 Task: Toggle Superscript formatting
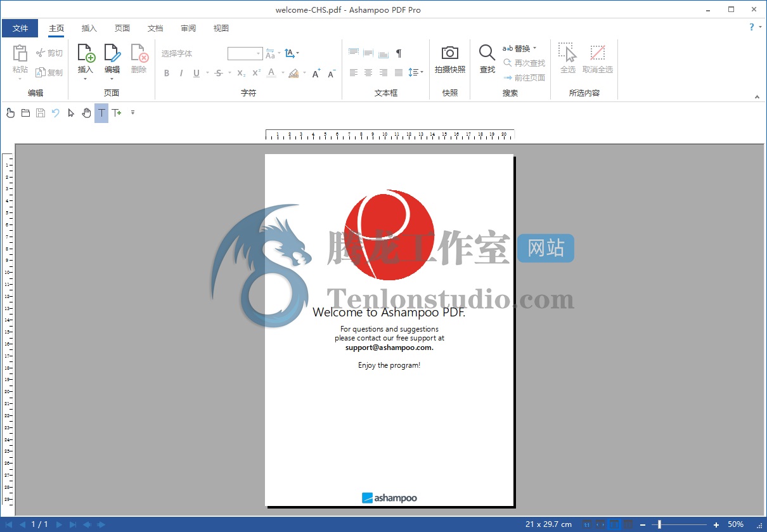[255, 74]
